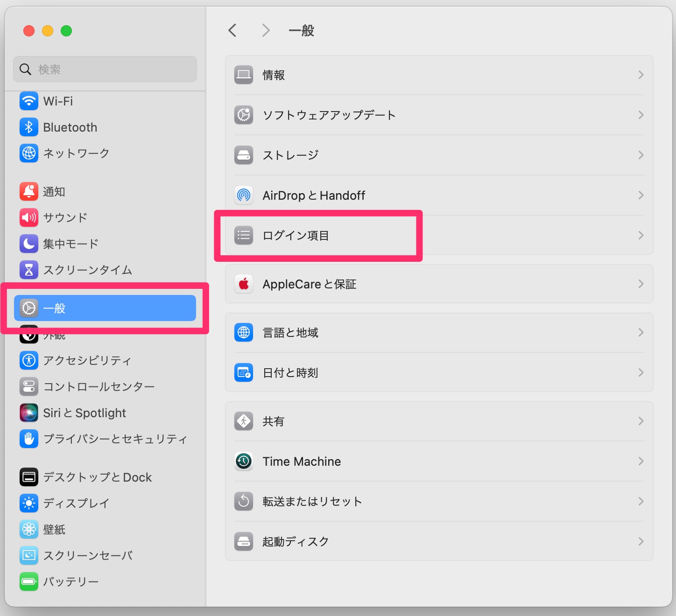
Task: Click the プライバシーとセキュリティ hand icon
Action: pyautogui.click(x=29, y=439)
